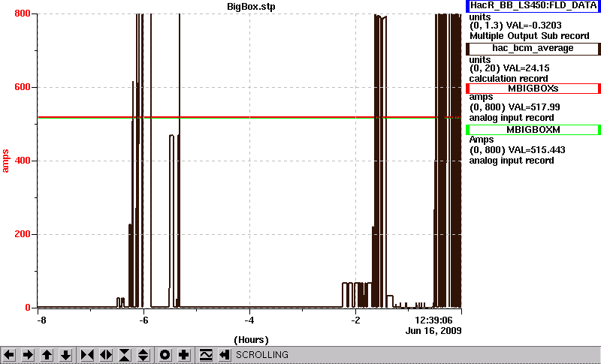Click the red amps y-axis label
The image size is (601, 364).
tap(5, 161)
